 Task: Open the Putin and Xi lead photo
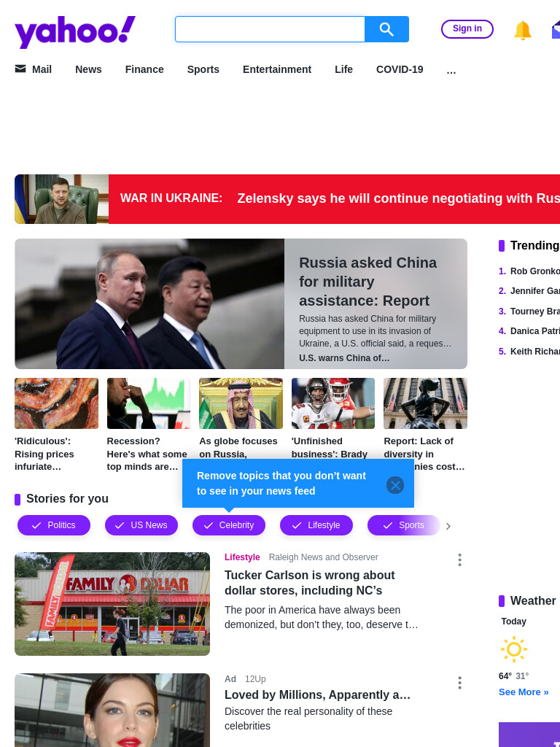tap(149, 303)
